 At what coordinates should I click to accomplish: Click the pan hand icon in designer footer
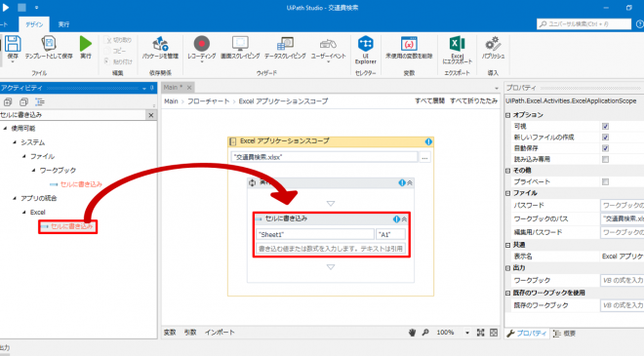click(412, 333)
